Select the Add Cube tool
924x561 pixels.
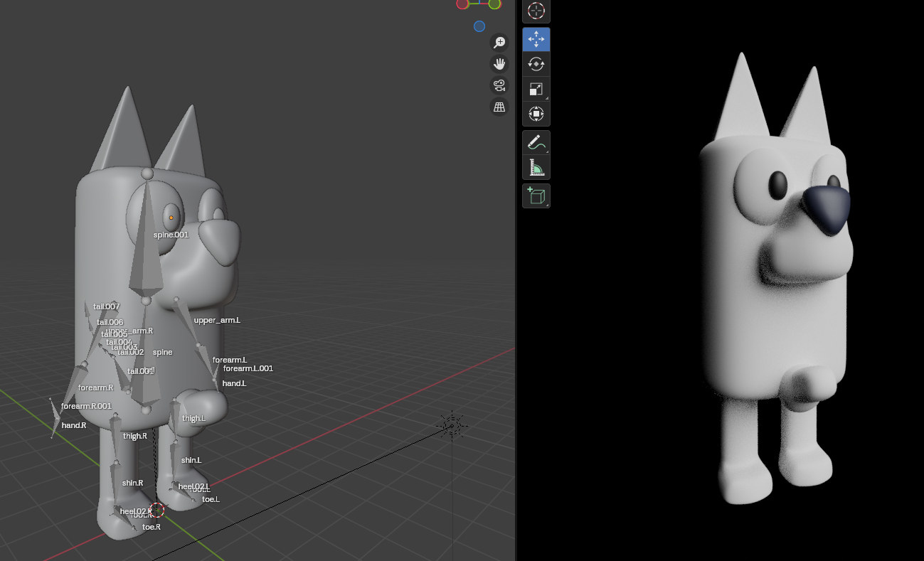coord(536,196)
